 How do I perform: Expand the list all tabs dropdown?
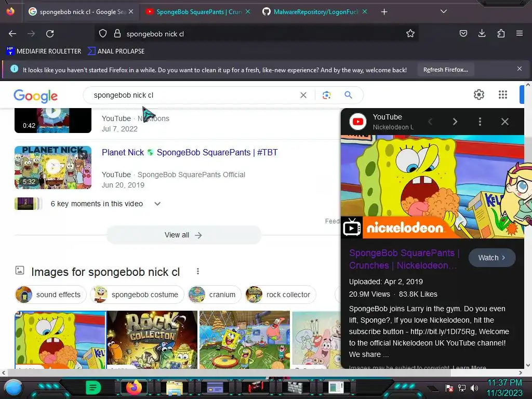[444, 11]
